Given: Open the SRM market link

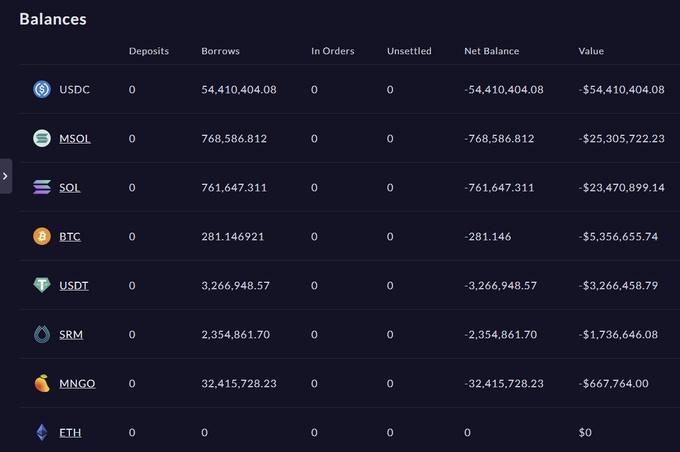Looking at the screenshot, I should [71, 335].
